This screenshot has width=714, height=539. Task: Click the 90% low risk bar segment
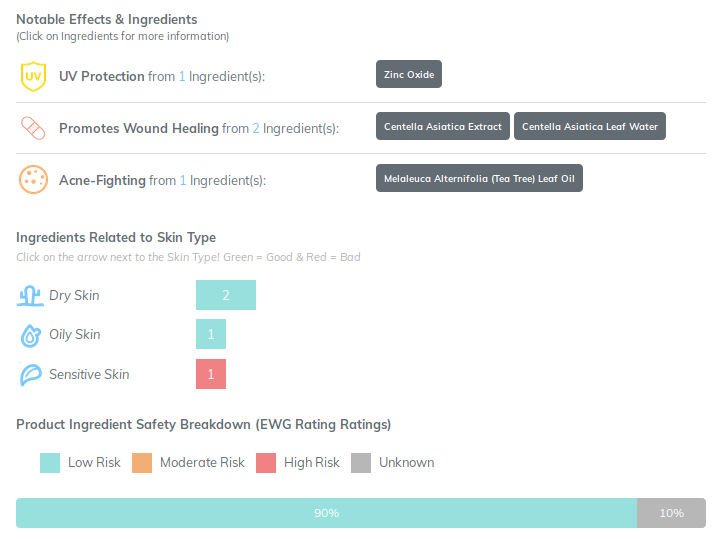pos(326,513)
